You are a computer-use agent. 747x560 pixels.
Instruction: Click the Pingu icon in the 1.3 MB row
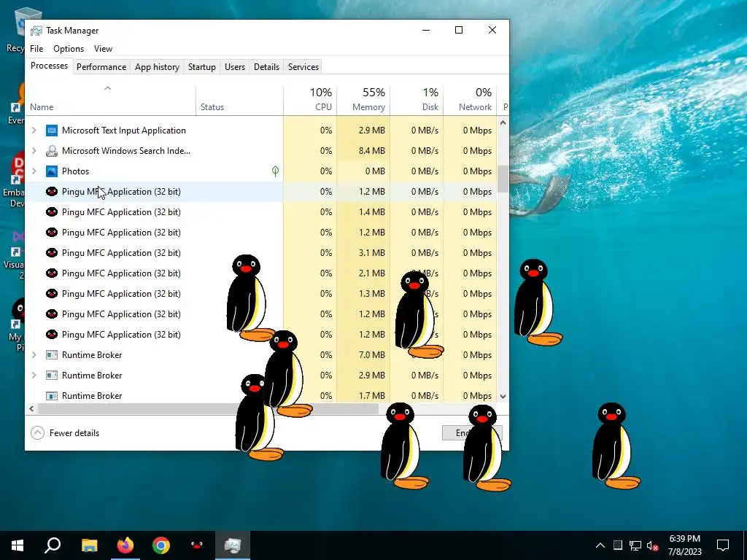click(52, 294)
